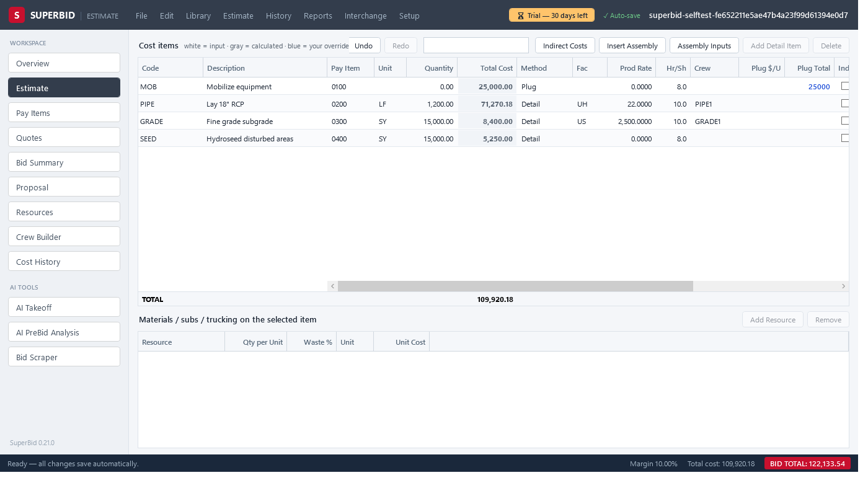Click the Delete cost item button
Image resolution: width=868 pixels, height=496 pixels.
coord(831,45)
